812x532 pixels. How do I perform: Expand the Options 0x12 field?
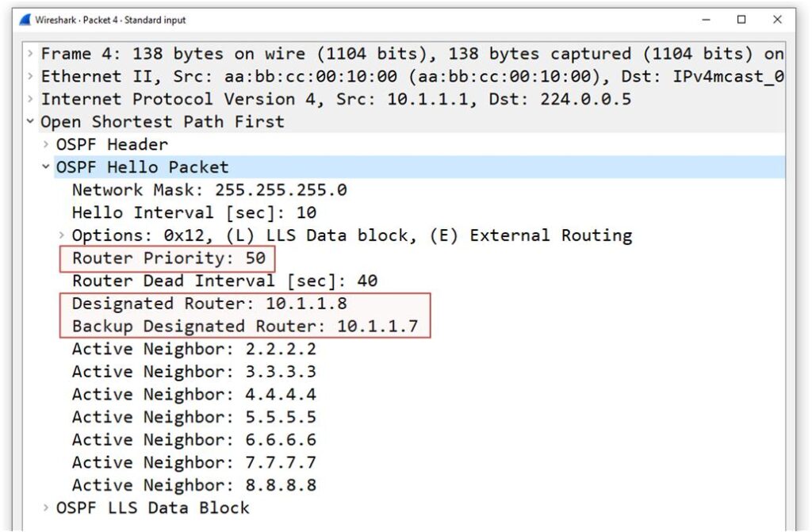61,235
